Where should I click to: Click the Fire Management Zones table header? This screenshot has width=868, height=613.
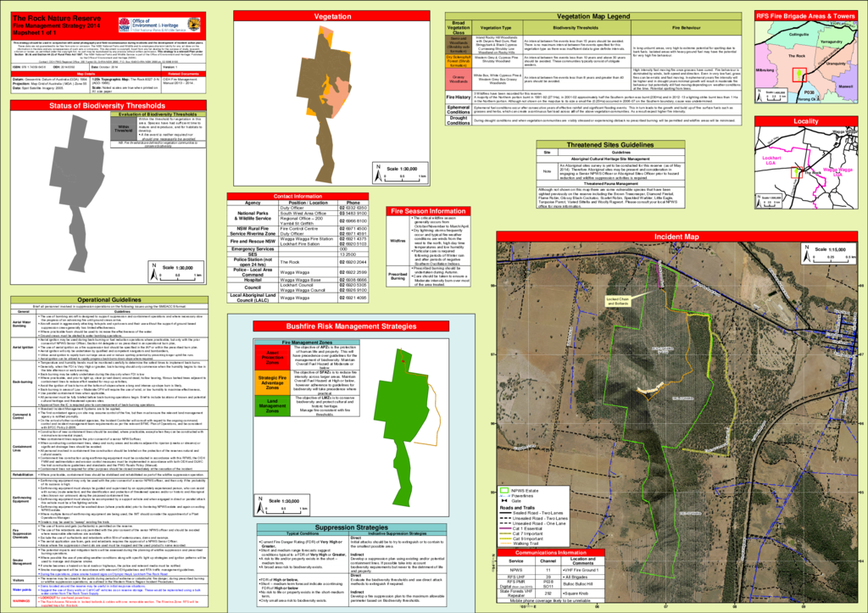(307, 343)
